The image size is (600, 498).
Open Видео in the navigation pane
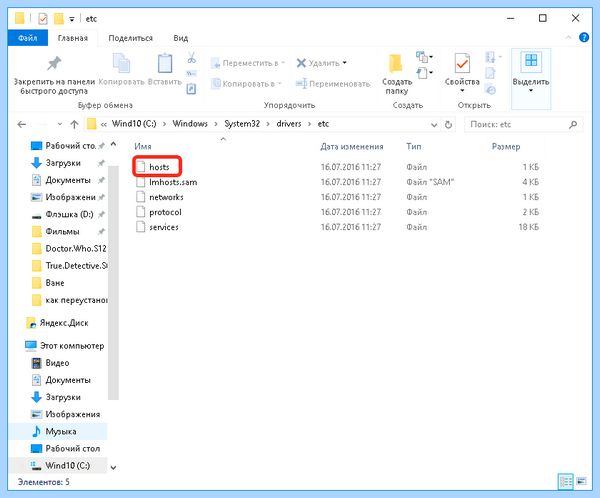(57, 363)
